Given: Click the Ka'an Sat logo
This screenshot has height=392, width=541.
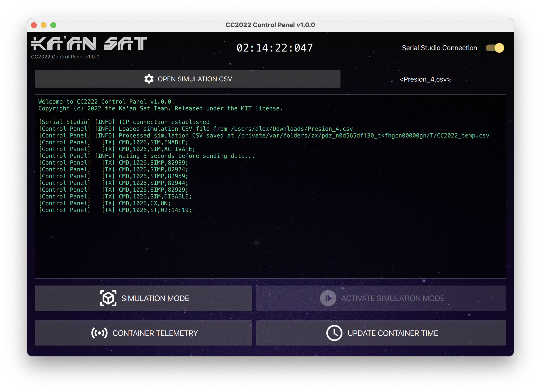Looking at the screenshot, I should click(89, 44).
